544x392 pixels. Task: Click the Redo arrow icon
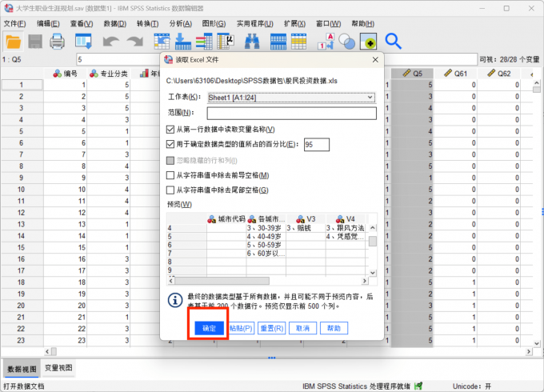[x=135, y=42]
